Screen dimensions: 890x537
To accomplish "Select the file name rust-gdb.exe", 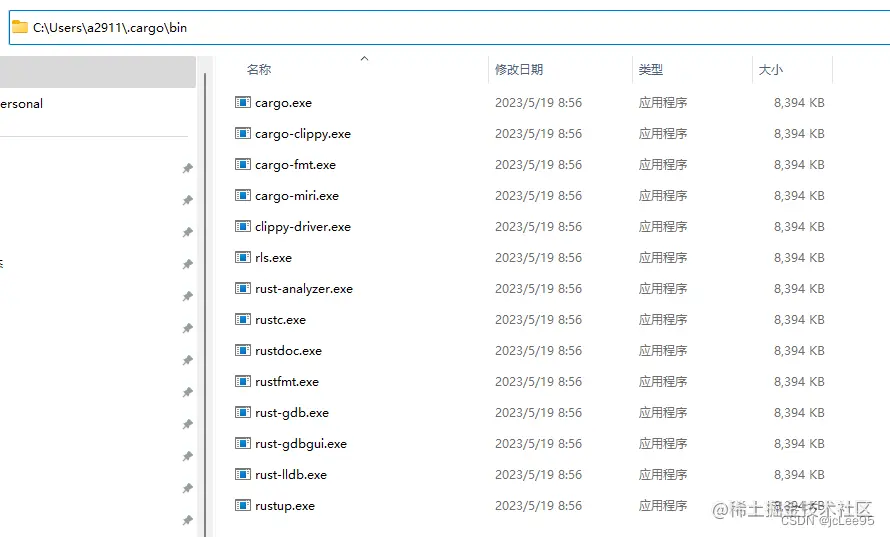I will pos(292,413).
